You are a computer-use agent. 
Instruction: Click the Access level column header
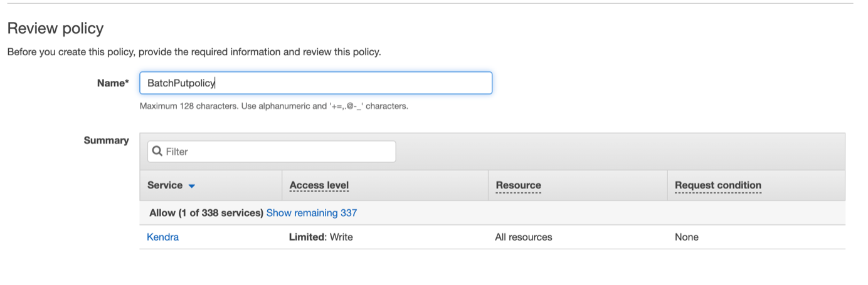[x=319, y=185]
